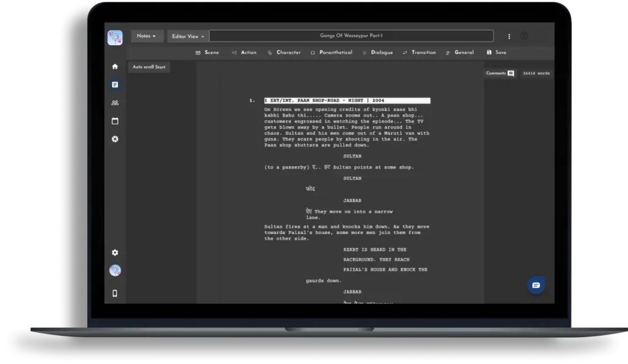
Task: Select the General element format
Action: [459, 53]
